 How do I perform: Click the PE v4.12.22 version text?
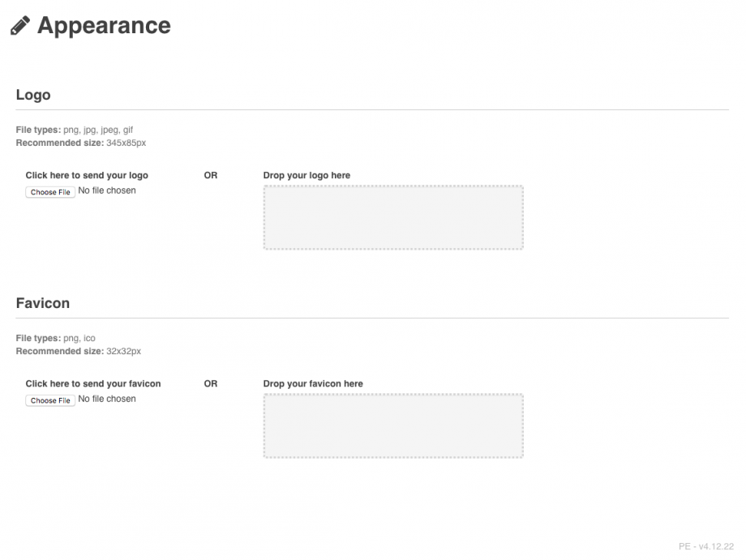click(705, 546)
